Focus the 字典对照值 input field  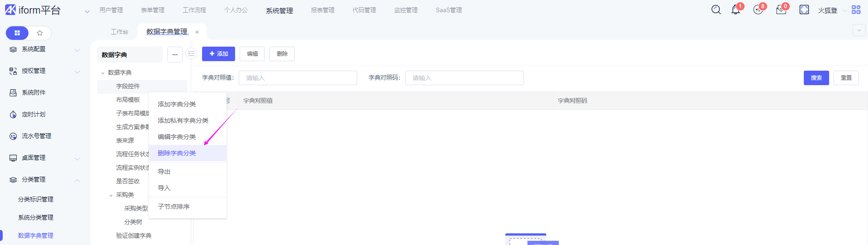[x=297, y=78]
